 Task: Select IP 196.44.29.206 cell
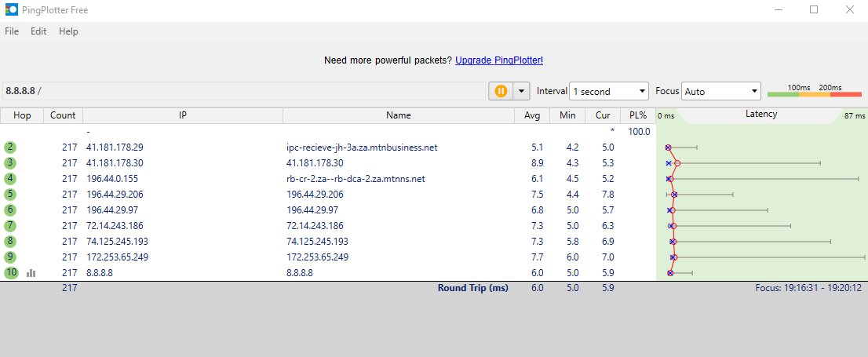(x=115, y=195)
